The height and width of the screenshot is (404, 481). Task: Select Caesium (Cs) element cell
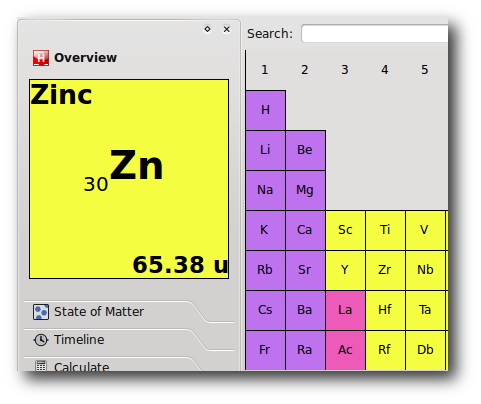pyautogui.click(x=265, y=310)
